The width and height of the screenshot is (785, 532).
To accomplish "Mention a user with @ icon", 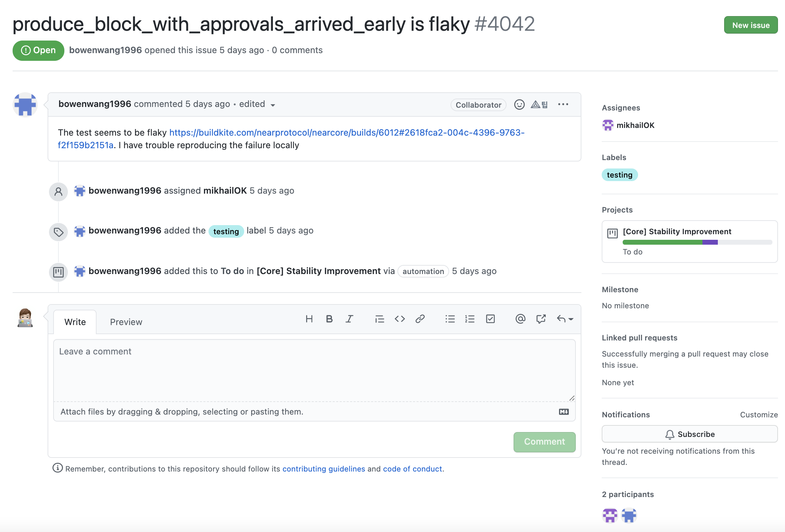I will [520, 319].
